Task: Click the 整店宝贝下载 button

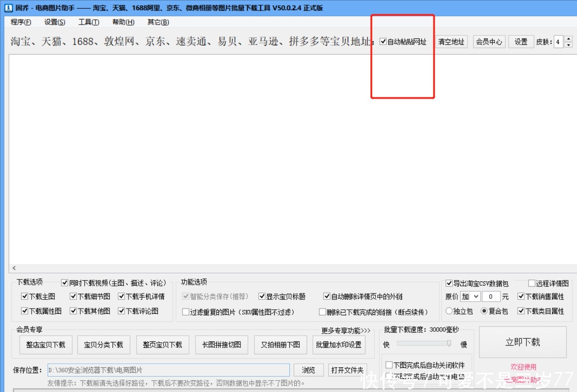Action: coord(45,345)
